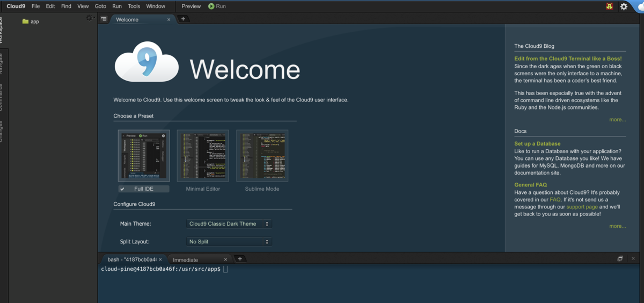Open the Goto menu
Screen dimensions: 644x303
100,6
